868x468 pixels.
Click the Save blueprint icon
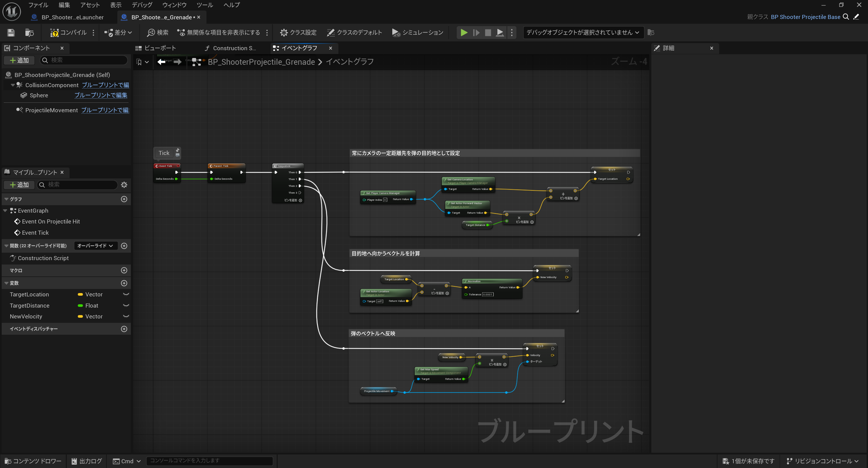[11, 33]
